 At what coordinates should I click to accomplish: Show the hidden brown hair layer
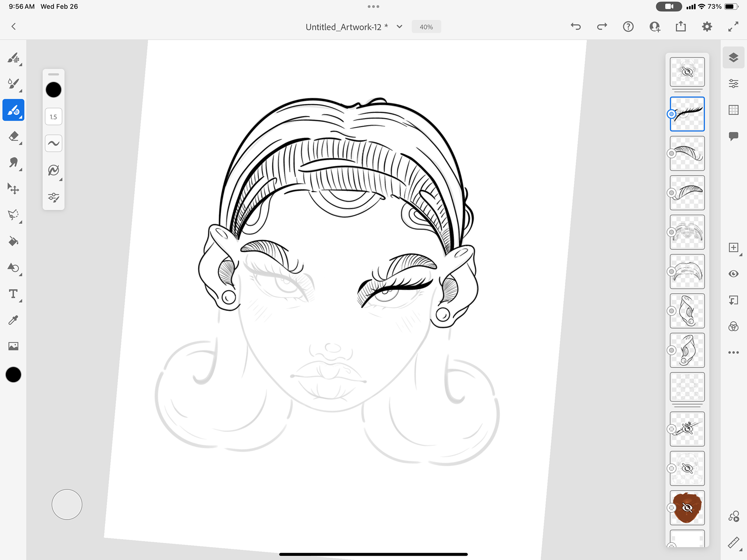687,508
